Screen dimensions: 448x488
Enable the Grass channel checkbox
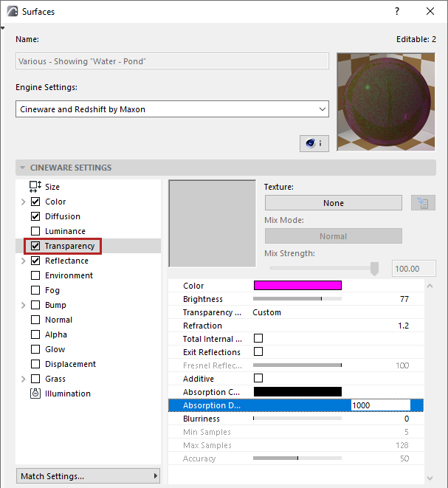tap(35, 379)
